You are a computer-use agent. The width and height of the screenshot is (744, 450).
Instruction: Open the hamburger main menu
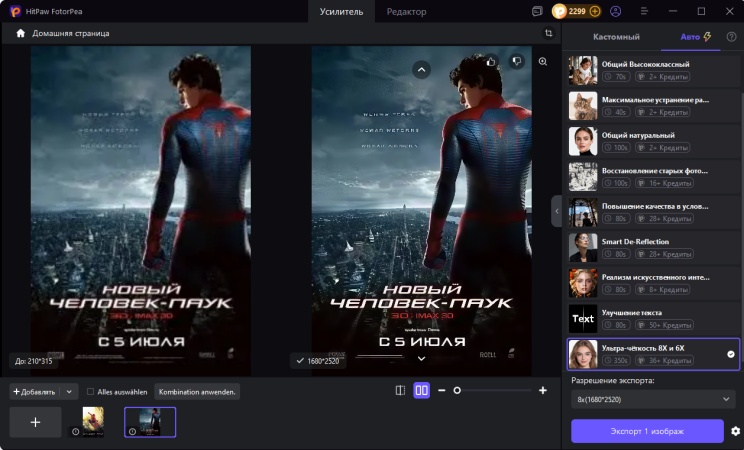[x=644, y=11]
